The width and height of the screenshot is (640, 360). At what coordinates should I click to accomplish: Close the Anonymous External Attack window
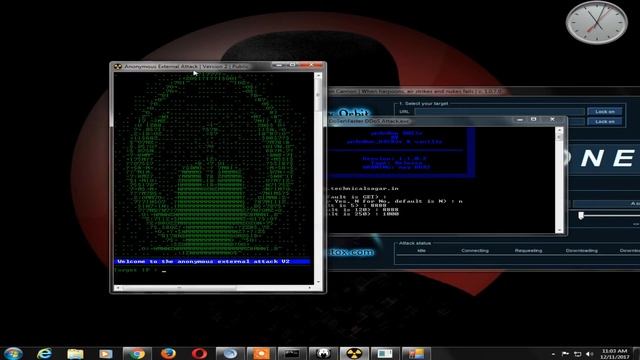pyautogui.click(x=311, y=65)
